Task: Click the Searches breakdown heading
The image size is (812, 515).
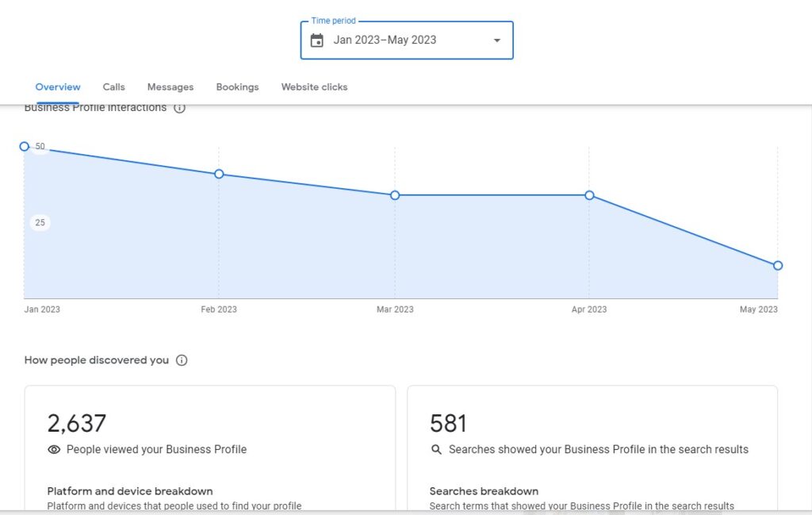Action: tap(484, 491)
